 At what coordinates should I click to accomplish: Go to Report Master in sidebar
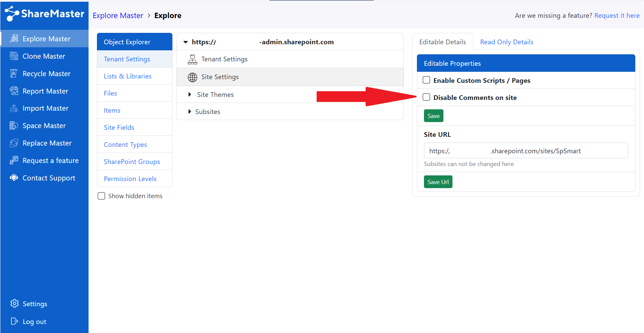coord(45,91)
